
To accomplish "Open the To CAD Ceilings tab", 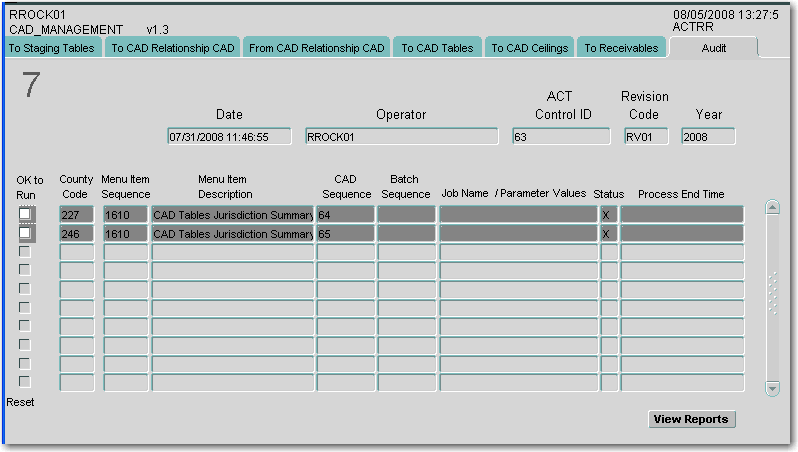I will (529, 48).
